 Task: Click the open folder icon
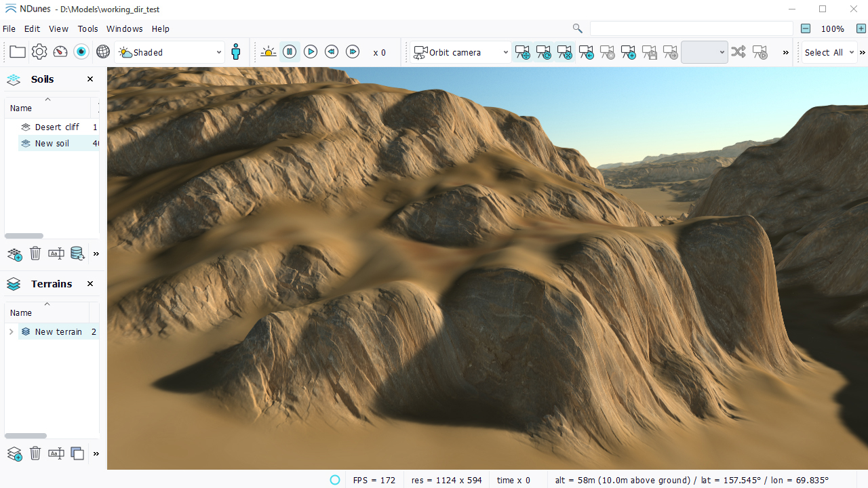18,52
